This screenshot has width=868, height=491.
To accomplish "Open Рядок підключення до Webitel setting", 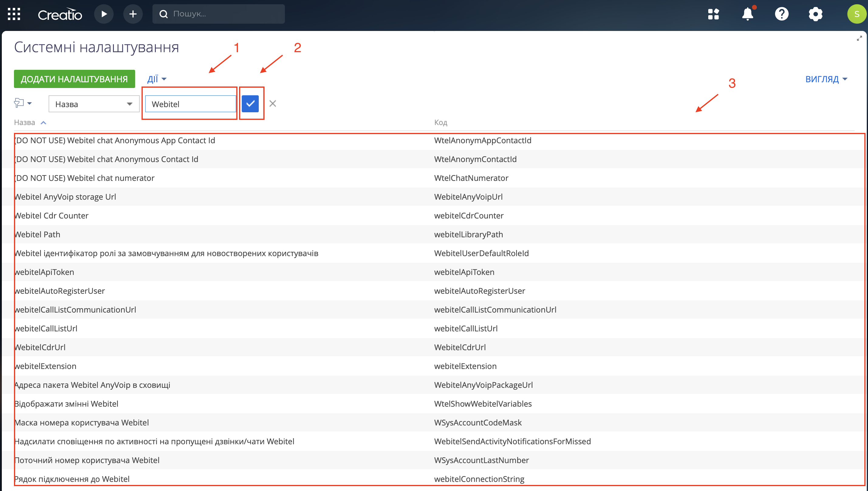I will (72, 479).
